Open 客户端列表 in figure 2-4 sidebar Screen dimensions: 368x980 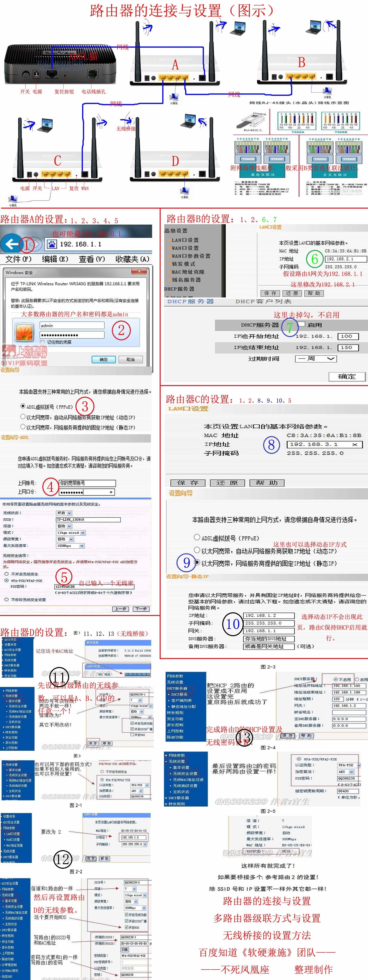coord(182,700)
